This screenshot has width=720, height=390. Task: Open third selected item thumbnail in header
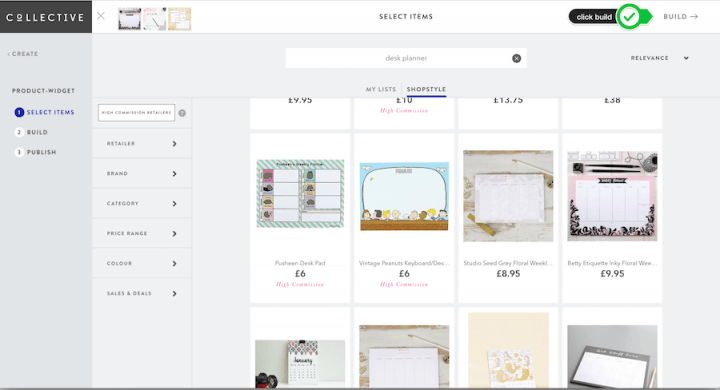coord(180,19)
